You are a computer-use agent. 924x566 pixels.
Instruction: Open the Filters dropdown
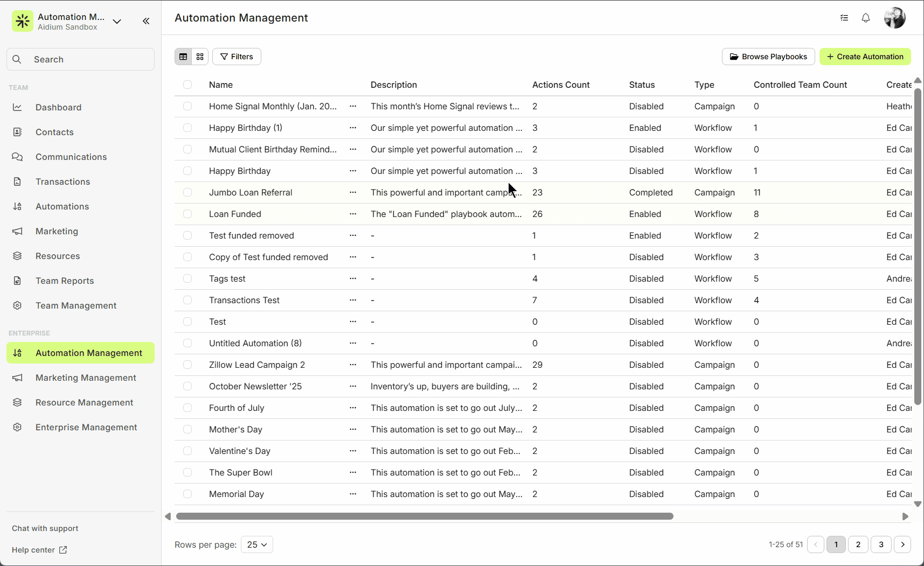tap(237, 57)
